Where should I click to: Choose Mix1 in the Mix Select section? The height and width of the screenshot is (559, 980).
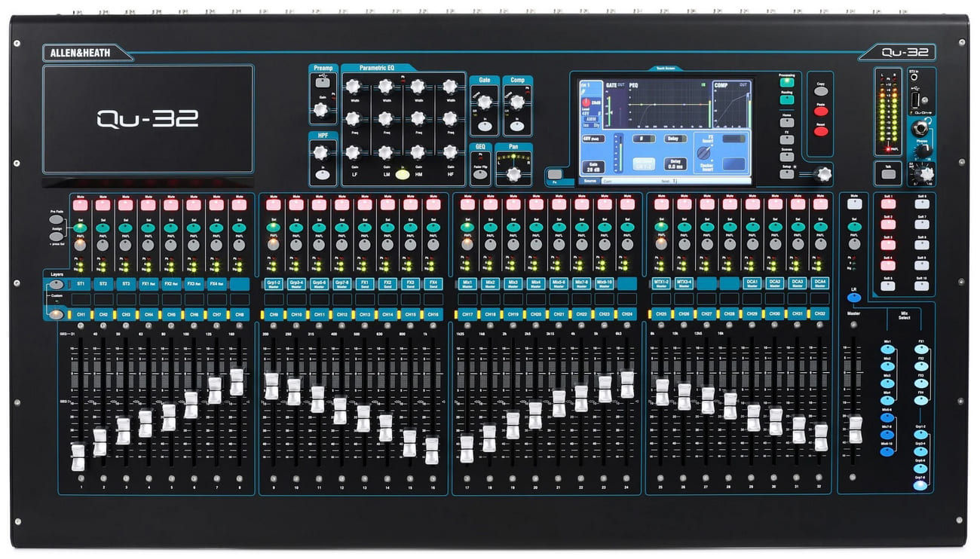coord(888,349)
